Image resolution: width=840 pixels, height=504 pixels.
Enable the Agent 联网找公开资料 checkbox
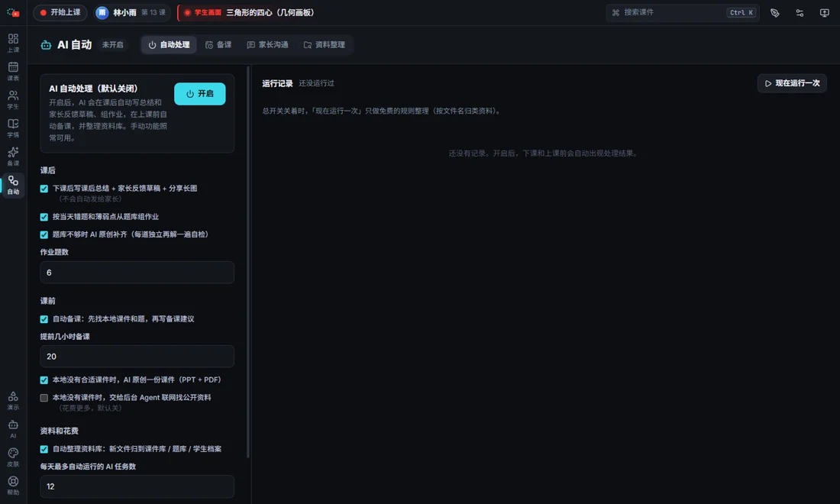point(44,398)
